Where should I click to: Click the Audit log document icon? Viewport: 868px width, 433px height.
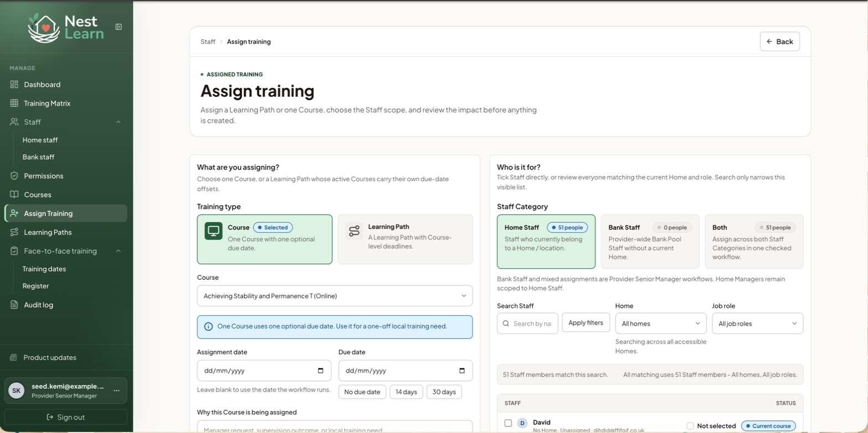pos(14,305)
